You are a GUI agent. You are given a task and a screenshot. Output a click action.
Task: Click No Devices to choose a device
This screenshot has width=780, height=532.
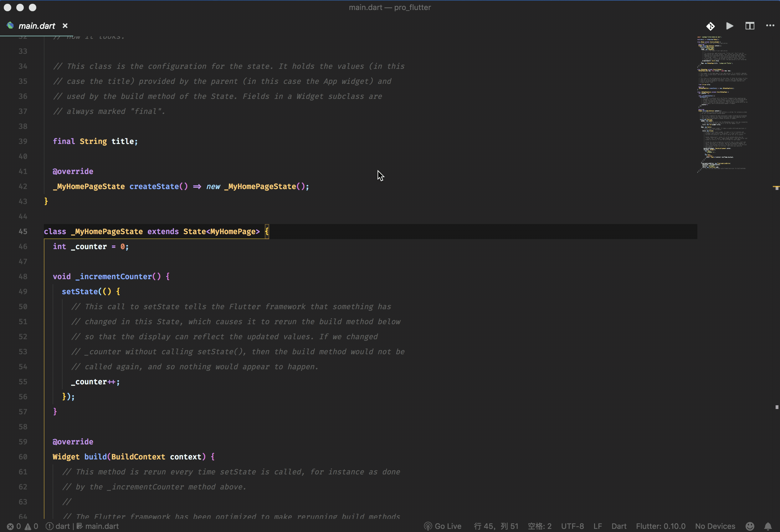pyautogui.click(x=715, y=526)
